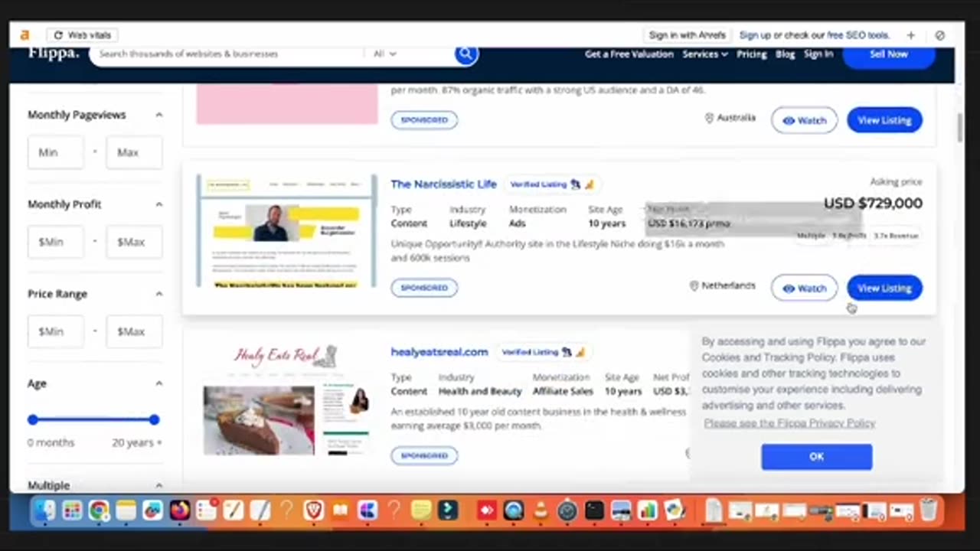This screenshot has width=980, height=551.
Task: Click Verified Listing badge for healyeatsreal.com
Action: pos(544,352)
